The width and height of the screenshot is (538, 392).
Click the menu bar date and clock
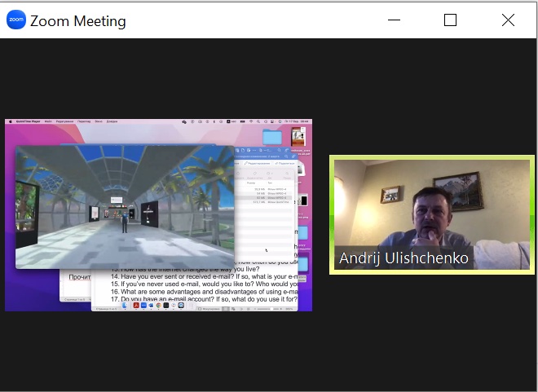297,121
